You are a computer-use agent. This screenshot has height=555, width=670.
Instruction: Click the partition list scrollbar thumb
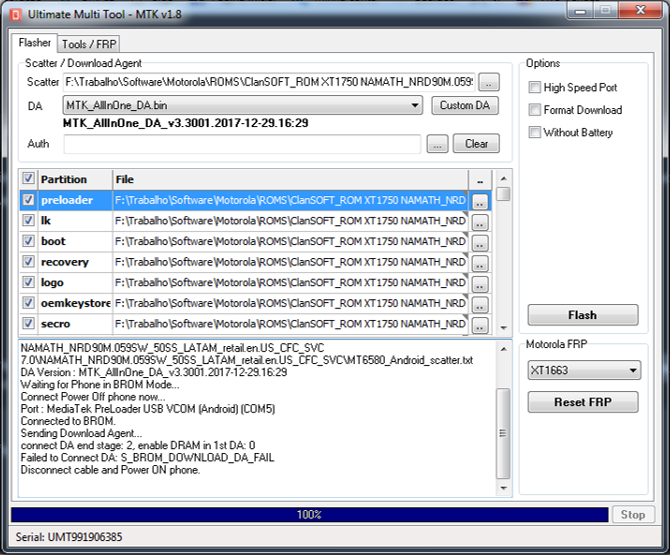504,194
